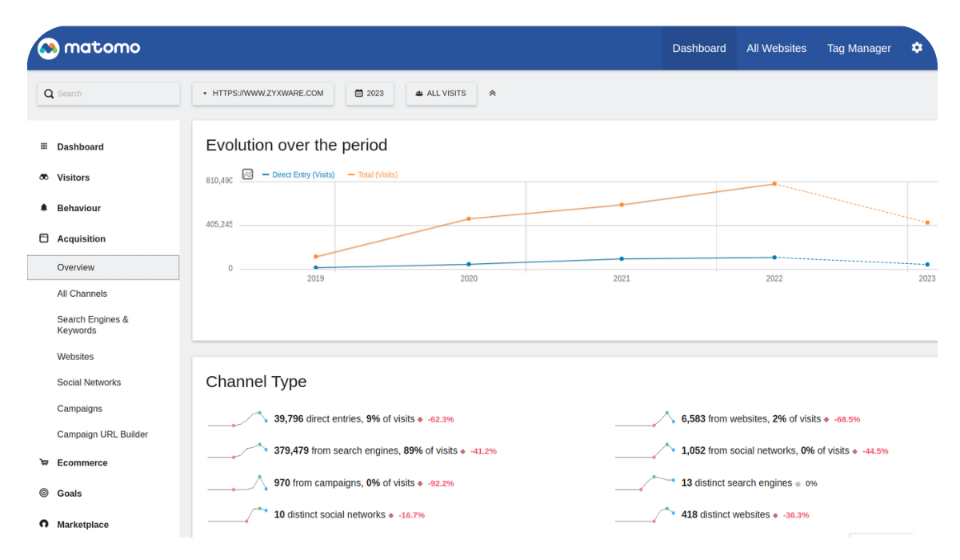Image resolution: width=960 pixels, height=560 pixels.
Task: Click the Ecommerce cart icon
Action: coord(44,462)
